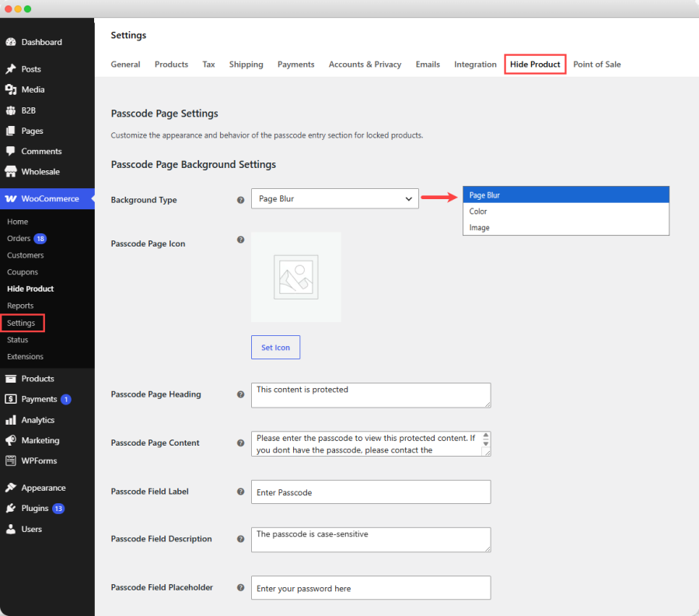Open the Accounts & Privacy tab
The width and height of the screenshot is (699, 616).
365,65
